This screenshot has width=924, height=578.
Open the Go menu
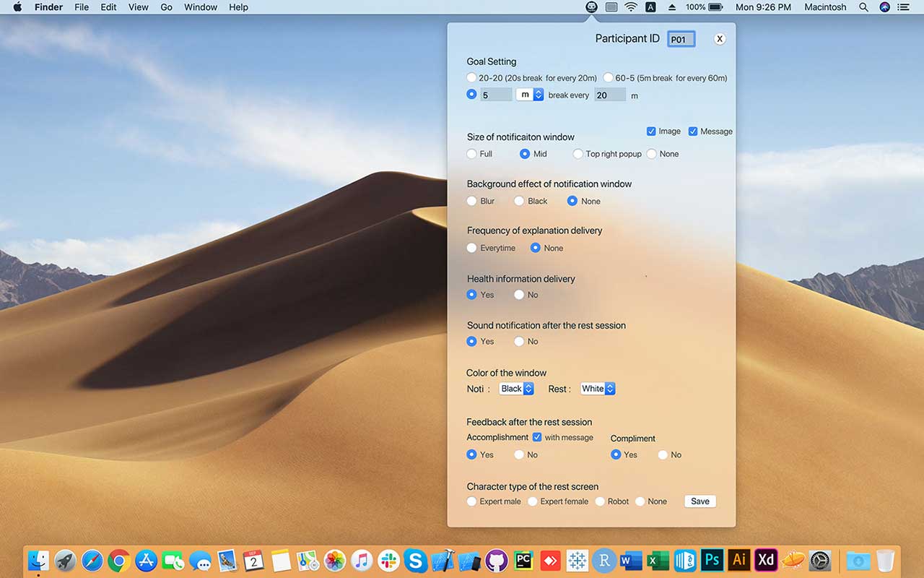pos(166,7)
